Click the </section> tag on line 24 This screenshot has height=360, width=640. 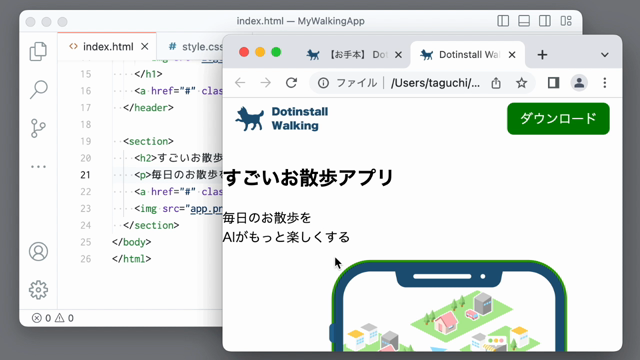coord(151,225)
